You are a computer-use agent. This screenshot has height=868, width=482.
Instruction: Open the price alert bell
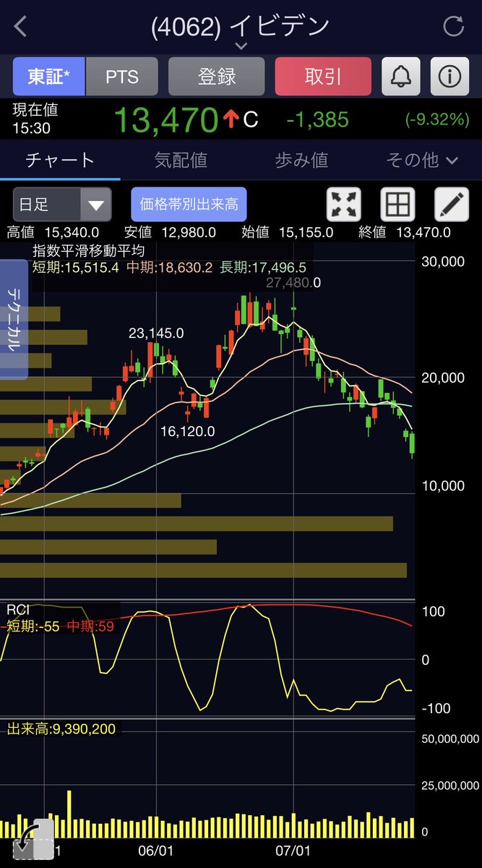pos(400,76)
